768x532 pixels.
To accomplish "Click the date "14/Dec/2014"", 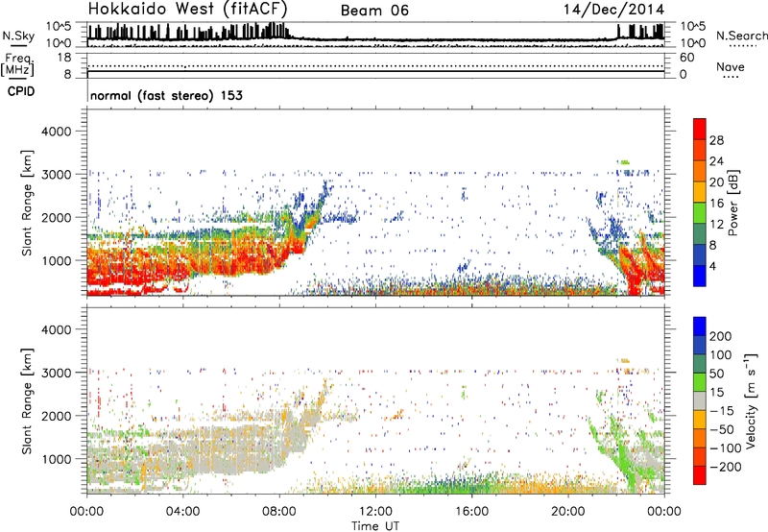I will (x=613, y=10).
